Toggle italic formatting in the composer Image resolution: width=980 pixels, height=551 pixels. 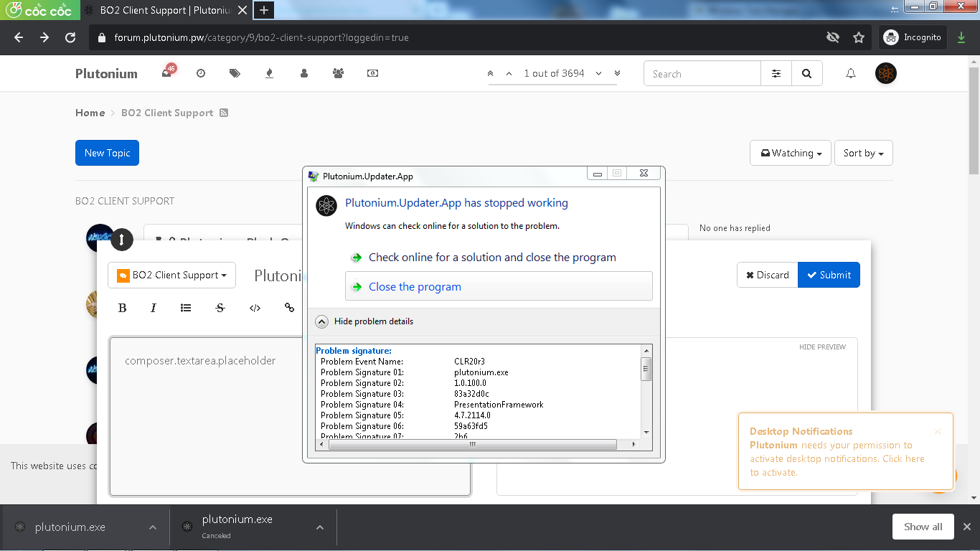(154, 308)
